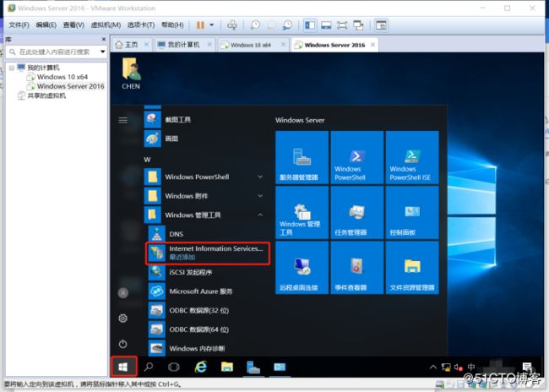Click the 中 input method indicator
This screenshot has width=549, height=392.
(x=471, y=367)
